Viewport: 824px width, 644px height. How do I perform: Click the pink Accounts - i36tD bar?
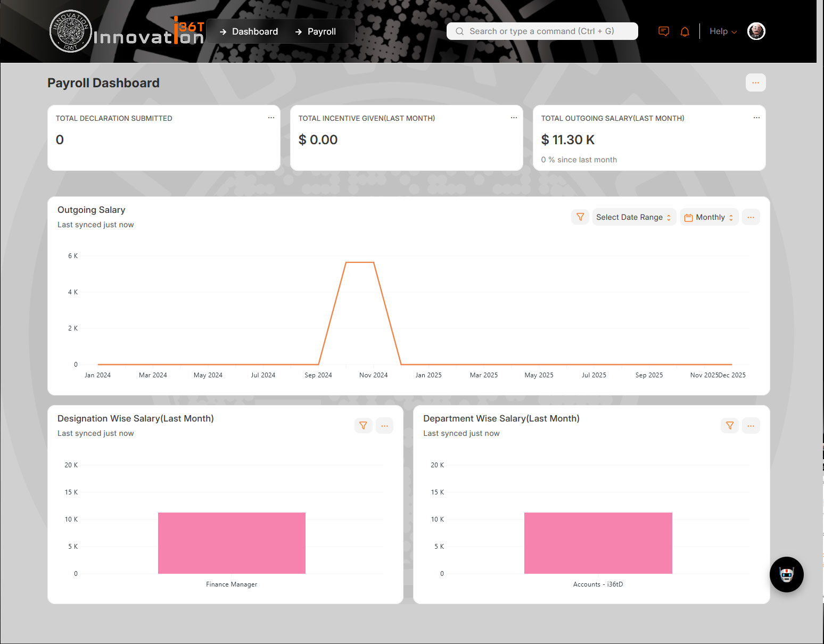[x=598, y=543]
